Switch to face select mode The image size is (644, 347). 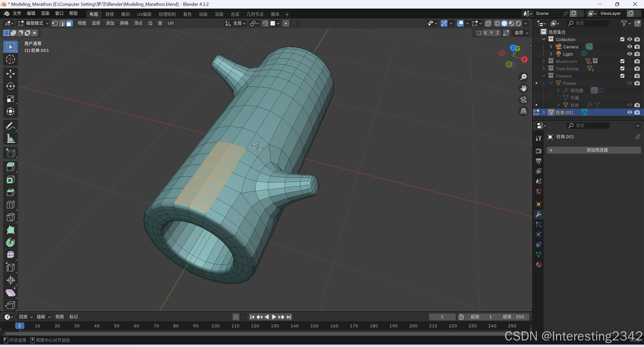[x=69, y=23]
